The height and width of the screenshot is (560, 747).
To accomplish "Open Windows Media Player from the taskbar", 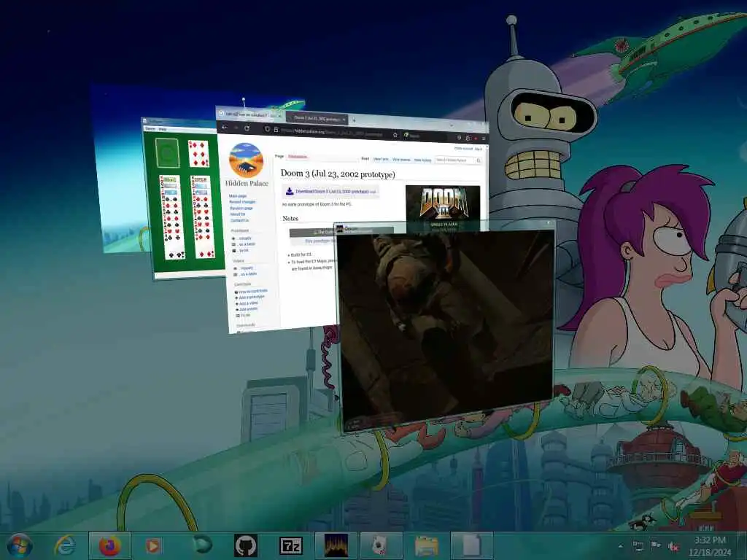I will [x=153, y=545].
